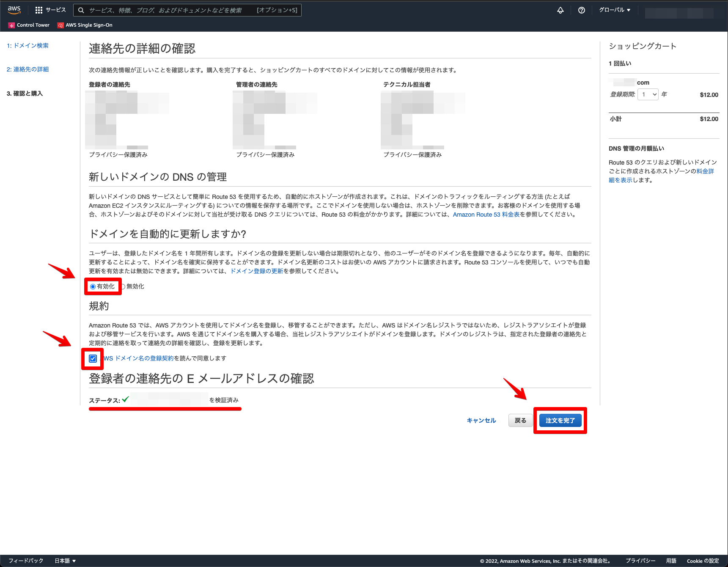Open 用語 footer link
This screenshot has height=567, width=728.
click(671, 561)
